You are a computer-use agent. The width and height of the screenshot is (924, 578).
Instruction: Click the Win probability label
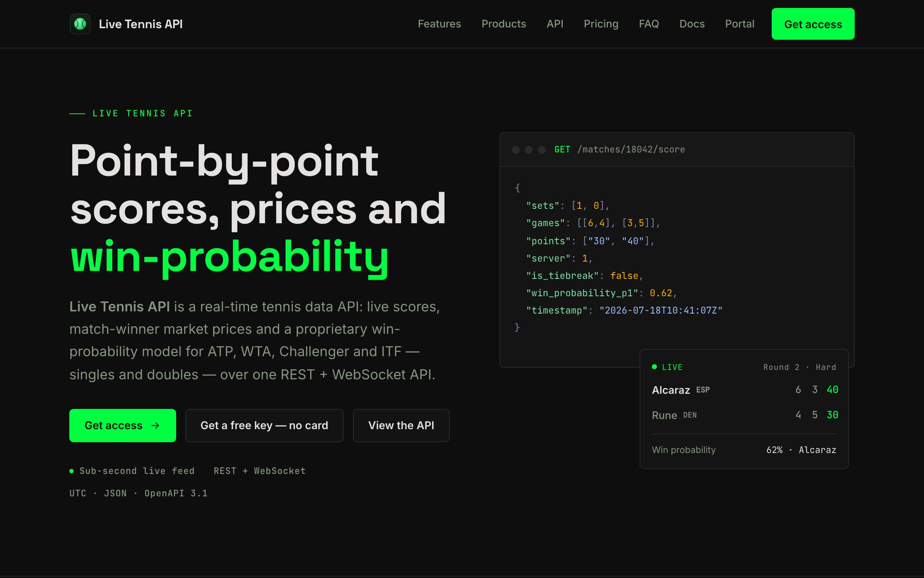[684, 450]
